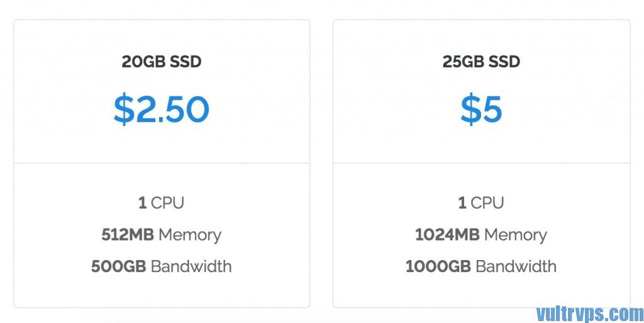644x323 pixels.
Task: Click the dollar sign of $5
Action: tap(470, 110)
